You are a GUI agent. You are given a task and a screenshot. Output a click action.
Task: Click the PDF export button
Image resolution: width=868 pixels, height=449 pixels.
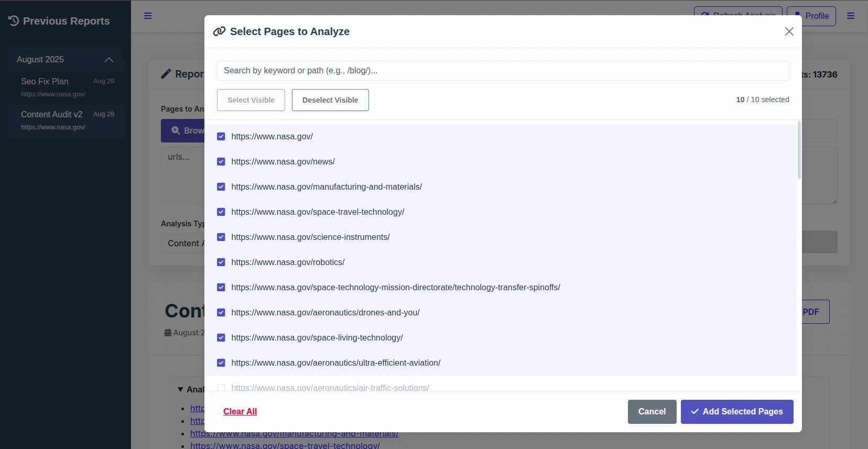click(816, 312)
